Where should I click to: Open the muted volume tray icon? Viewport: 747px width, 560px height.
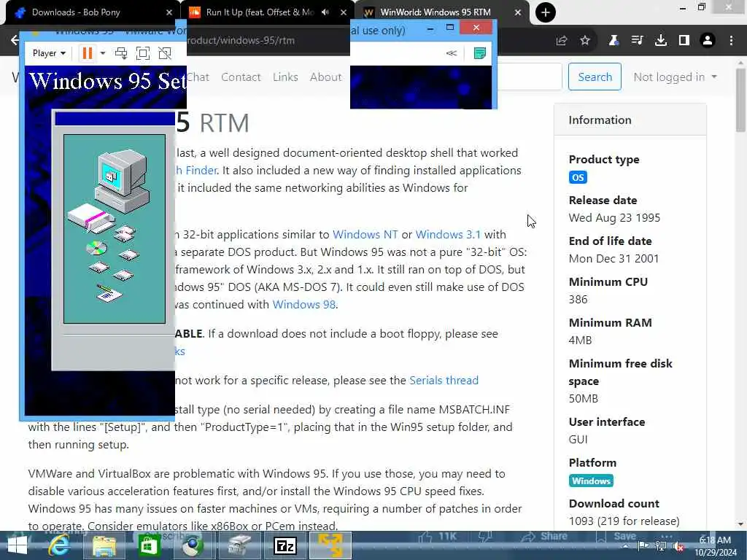pos(679,546)
